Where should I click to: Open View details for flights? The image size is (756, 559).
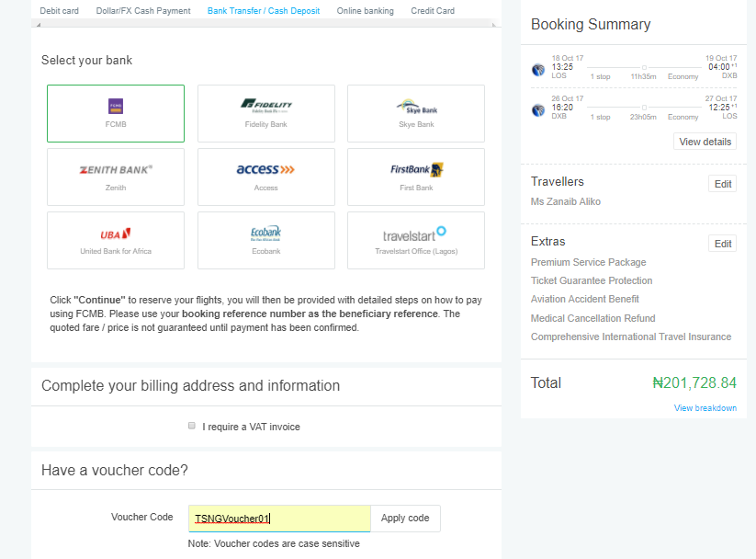tap(705, 142)
